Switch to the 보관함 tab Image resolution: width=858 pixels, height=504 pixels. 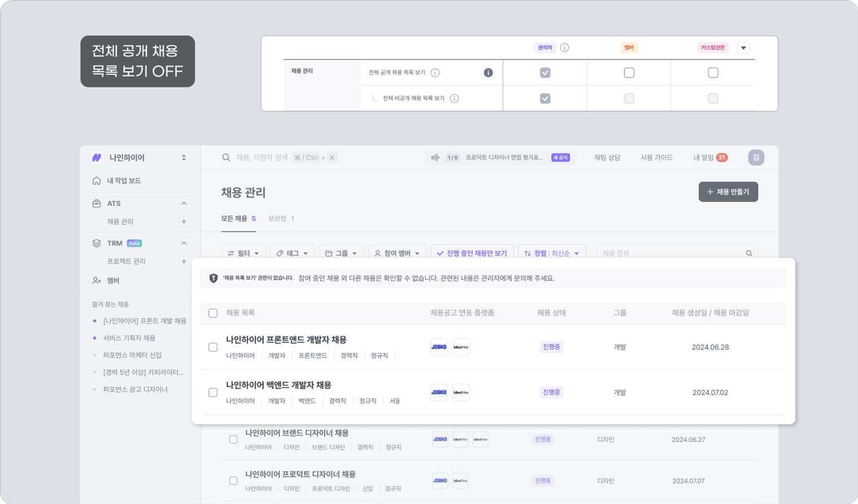tap(281, 219)
